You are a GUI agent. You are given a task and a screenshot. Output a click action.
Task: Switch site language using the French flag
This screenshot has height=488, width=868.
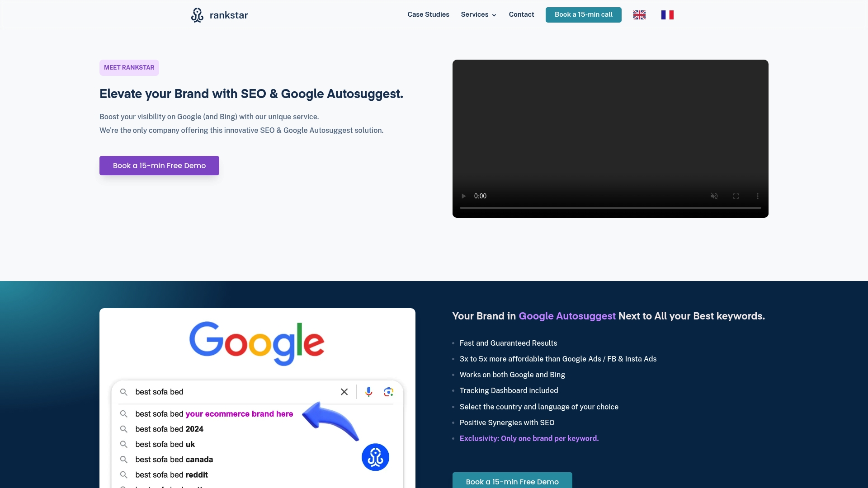pyautogui.click(x=667, y=14)
